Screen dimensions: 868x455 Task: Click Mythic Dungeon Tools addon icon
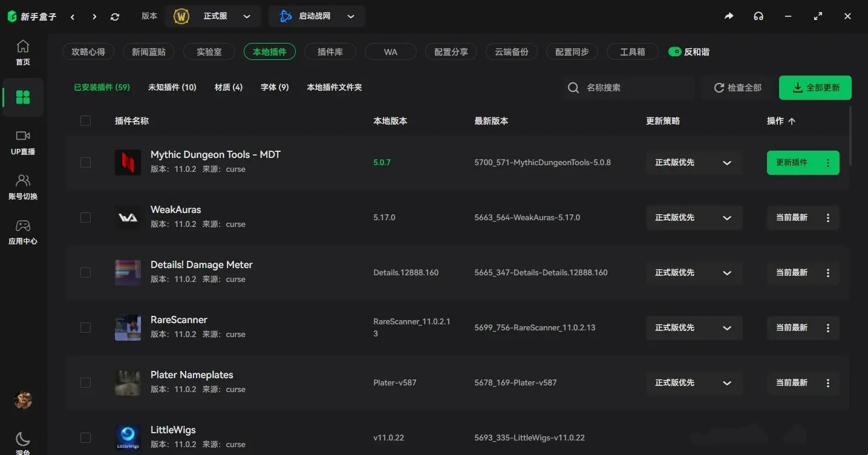click(128, 162)
